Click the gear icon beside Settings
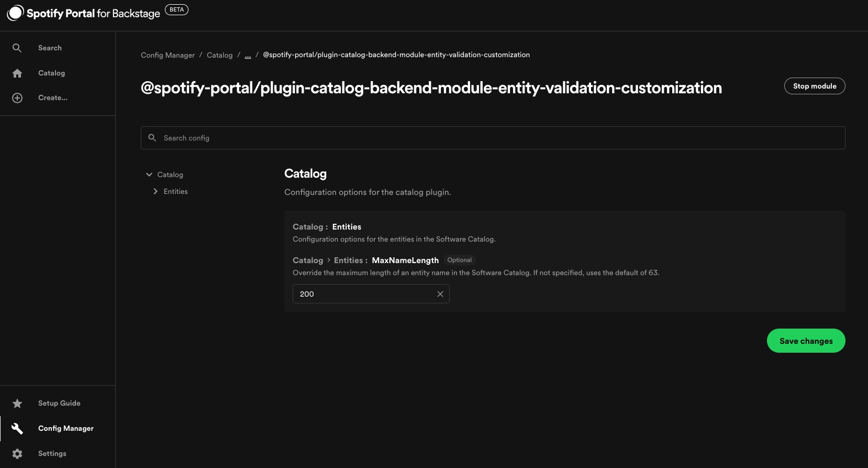Image resolution: width=868 pixels, height=468 pixels. 17,453
